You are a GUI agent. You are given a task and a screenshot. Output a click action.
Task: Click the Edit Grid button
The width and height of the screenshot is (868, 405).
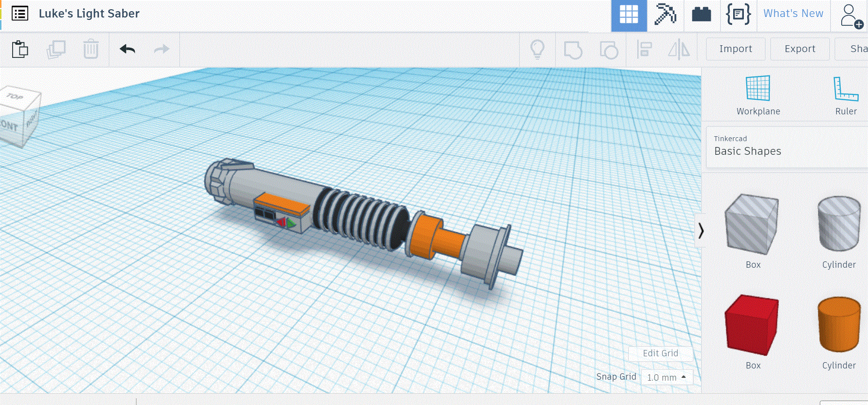[660, 353]
